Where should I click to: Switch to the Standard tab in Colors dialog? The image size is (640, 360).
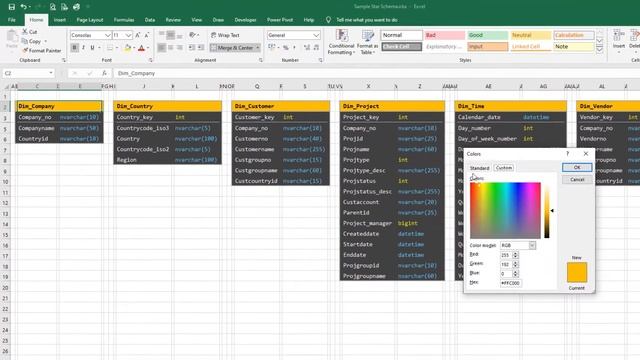479,168
